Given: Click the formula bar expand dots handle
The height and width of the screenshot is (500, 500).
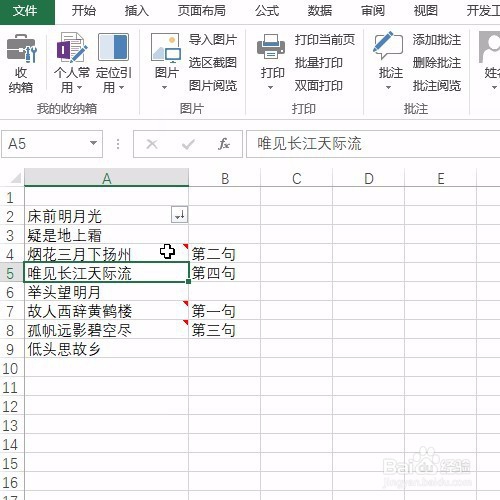Looking at the screenshot, I should pyautogui.click(x=118, y=144).
